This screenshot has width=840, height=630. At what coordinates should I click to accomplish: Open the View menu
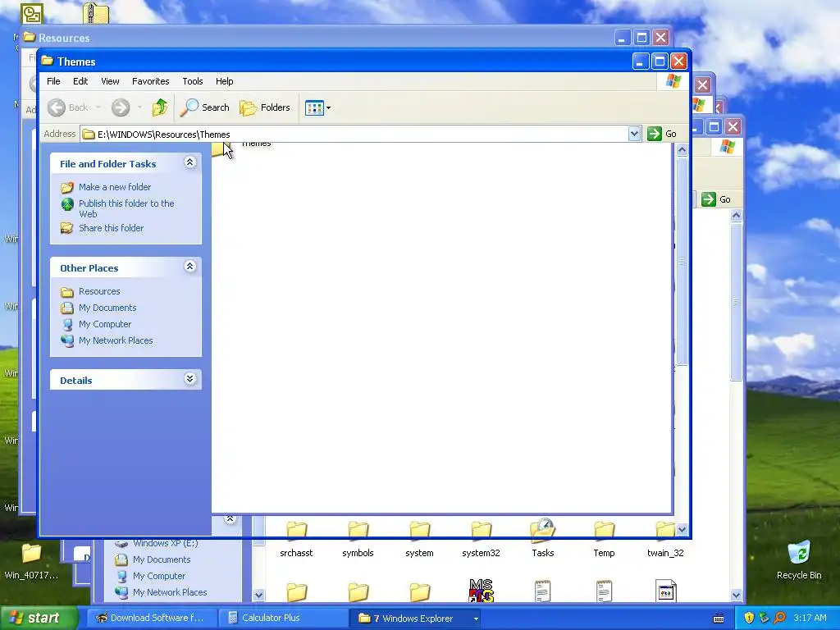(x=110, y=81)
